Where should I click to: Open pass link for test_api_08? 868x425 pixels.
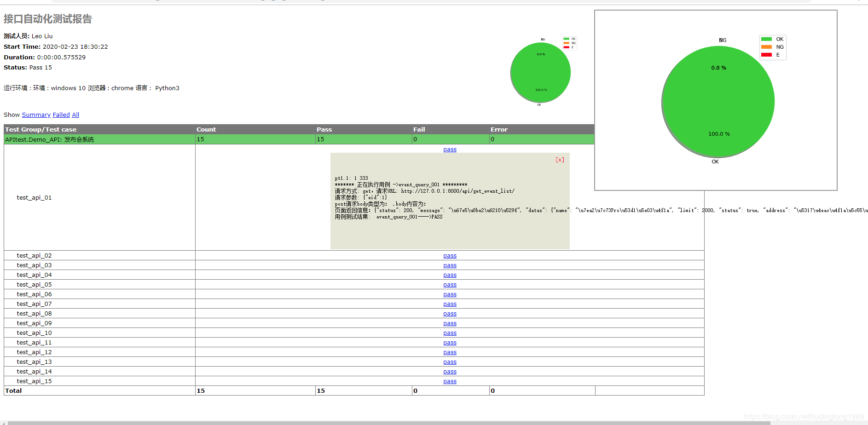tap(450, 314)
